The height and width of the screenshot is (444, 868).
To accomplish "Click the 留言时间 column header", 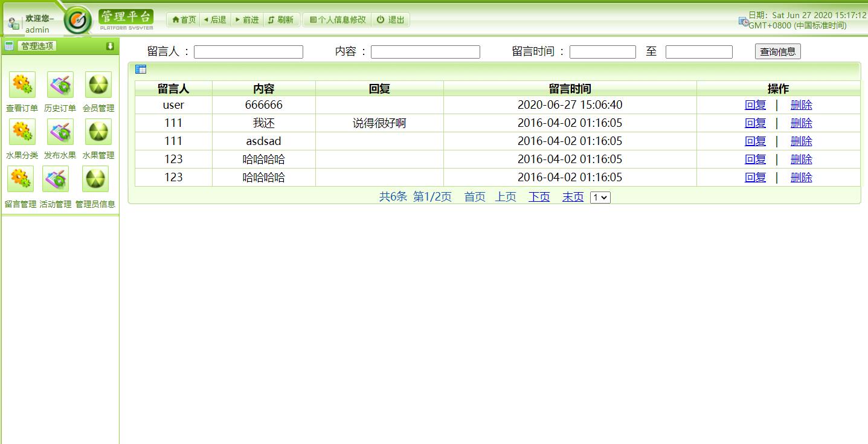I will pos(570,89).
